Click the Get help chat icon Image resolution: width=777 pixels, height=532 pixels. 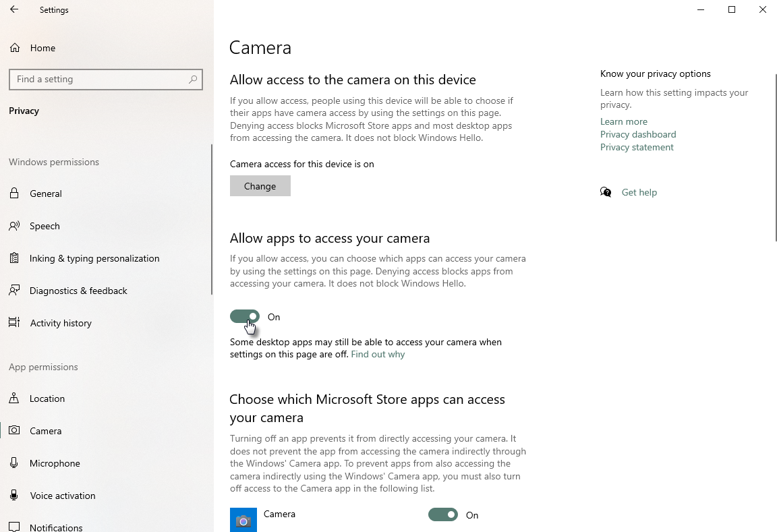(606, 192)
